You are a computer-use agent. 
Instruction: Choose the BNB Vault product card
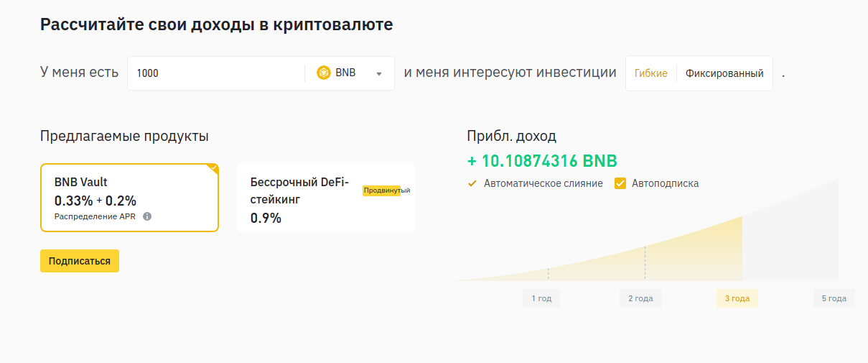[129, 198]
